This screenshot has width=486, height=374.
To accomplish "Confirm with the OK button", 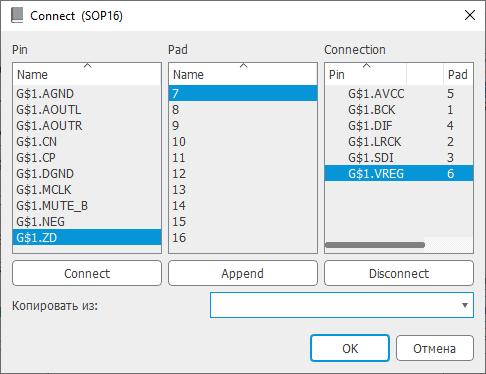I will pos(350,348).
